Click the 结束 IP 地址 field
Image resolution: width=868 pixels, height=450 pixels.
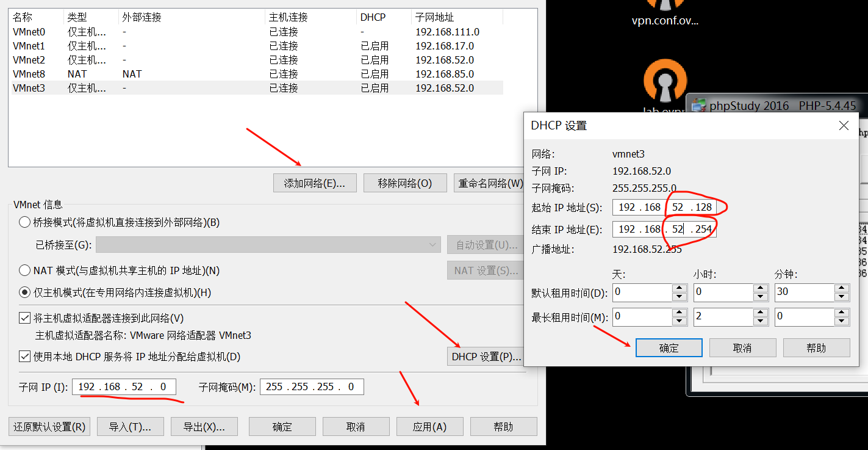pyautogui.click(x=664, y=229)
